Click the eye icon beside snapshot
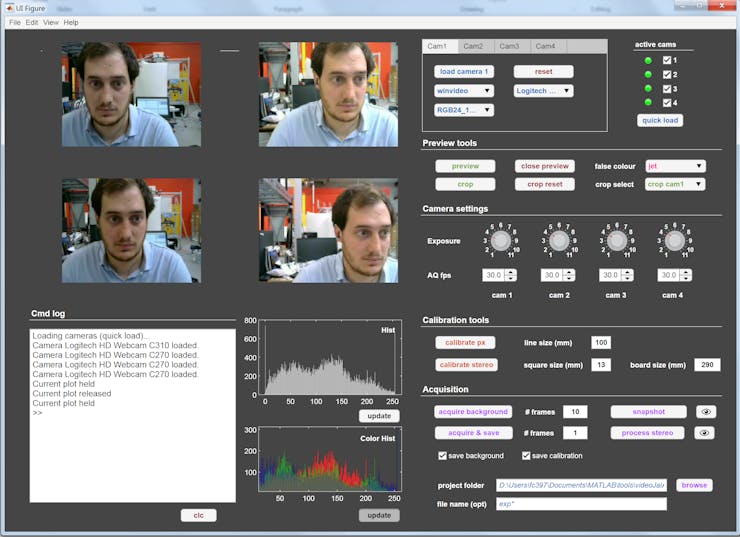This screenshot has height=537, width=740. [x=705, y=412]
